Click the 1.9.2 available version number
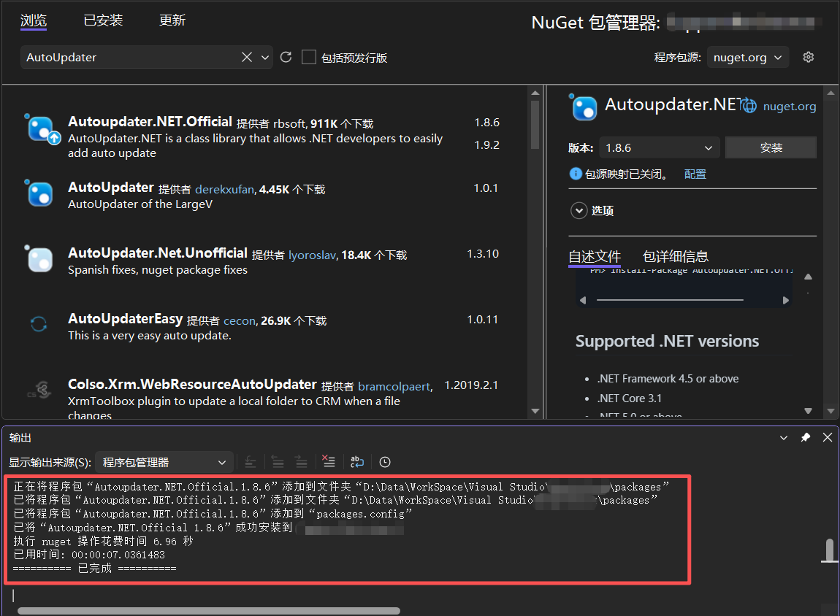The image size is (840, 616). 486,145
